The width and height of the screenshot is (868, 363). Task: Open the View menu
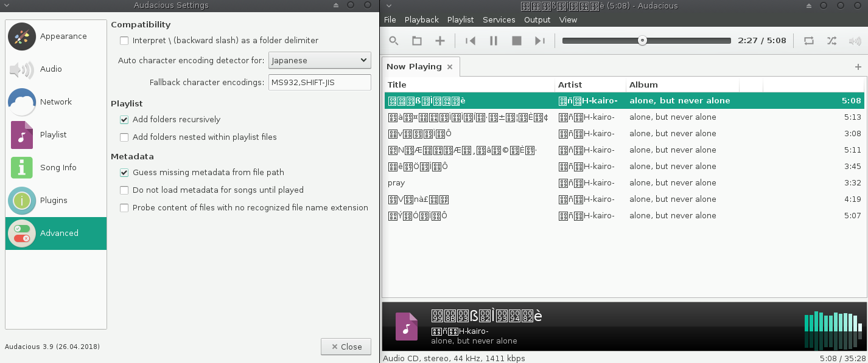pos(568,19)
